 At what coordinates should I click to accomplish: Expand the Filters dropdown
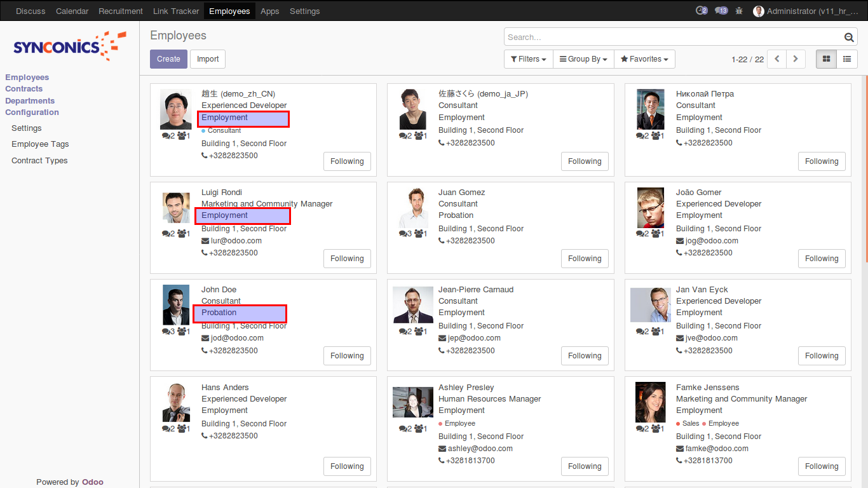pyautogui.click(x=528, y=59)
